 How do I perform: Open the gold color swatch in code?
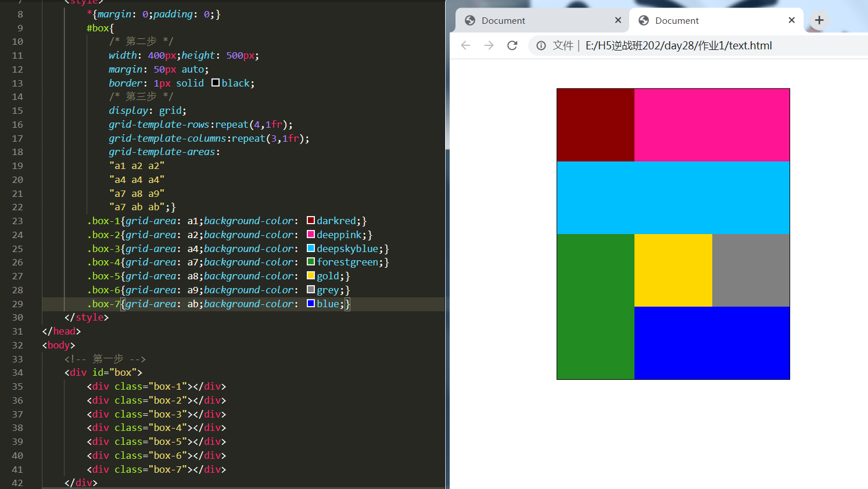tap(311, 276)
